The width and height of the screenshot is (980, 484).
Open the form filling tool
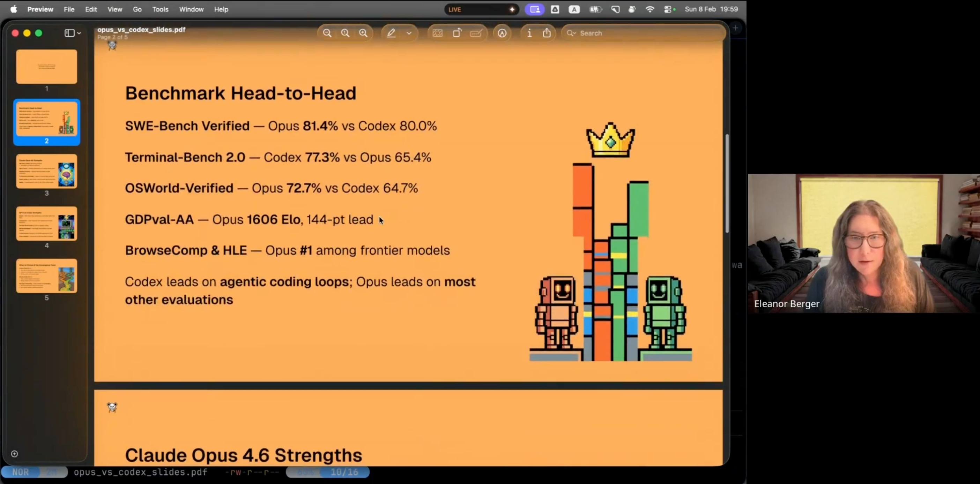coord(476,33)
